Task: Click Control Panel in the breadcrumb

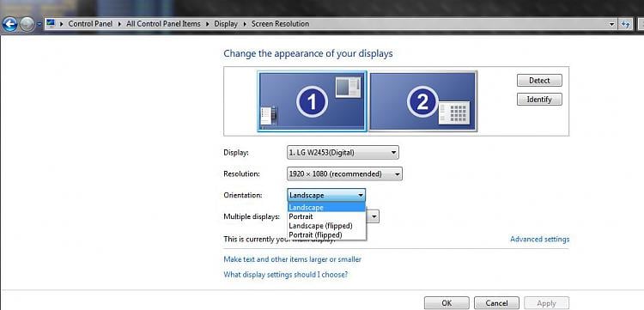Action: pos(90,24)
